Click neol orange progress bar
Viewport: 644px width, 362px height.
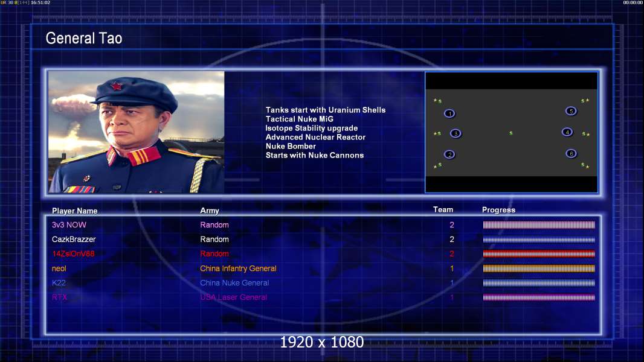point(539,268)
